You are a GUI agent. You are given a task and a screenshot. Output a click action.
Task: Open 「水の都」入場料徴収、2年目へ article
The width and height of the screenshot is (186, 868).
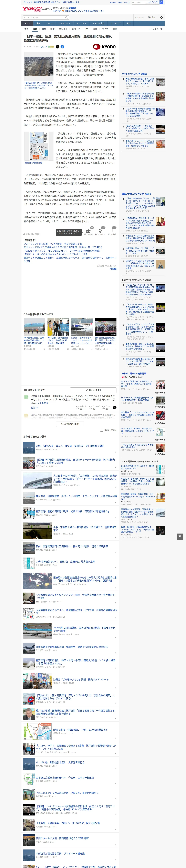pyautogui.click(x=68, y=823)
